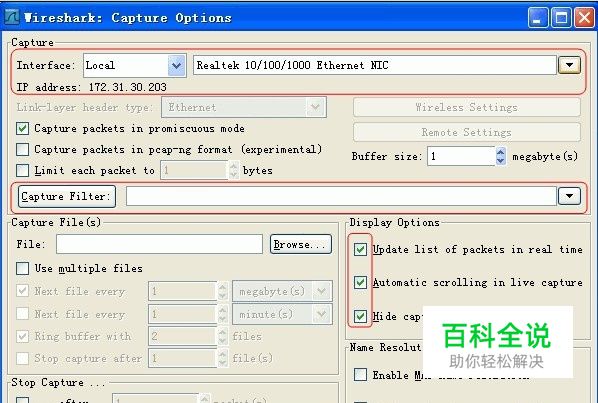Open the megabyte(s) unit dropdown
The height and width of the screenshot is (403, 598).
click(x=282, y=292)
